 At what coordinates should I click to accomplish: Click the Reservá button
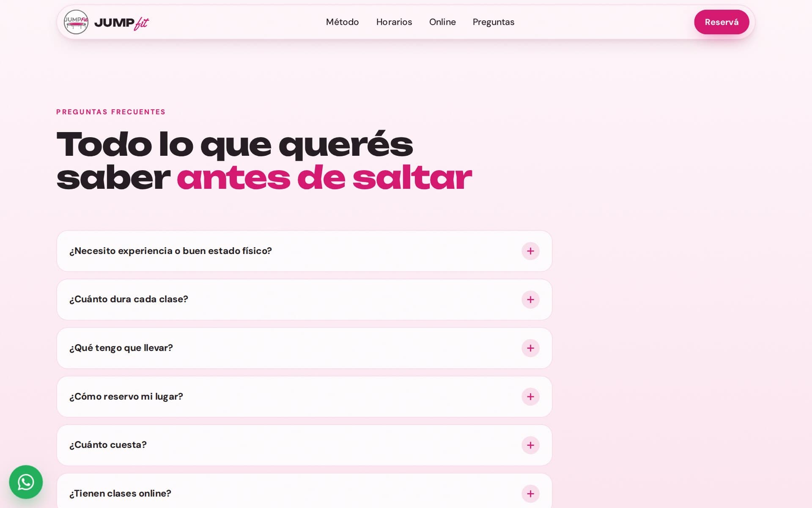pos(721,22)
